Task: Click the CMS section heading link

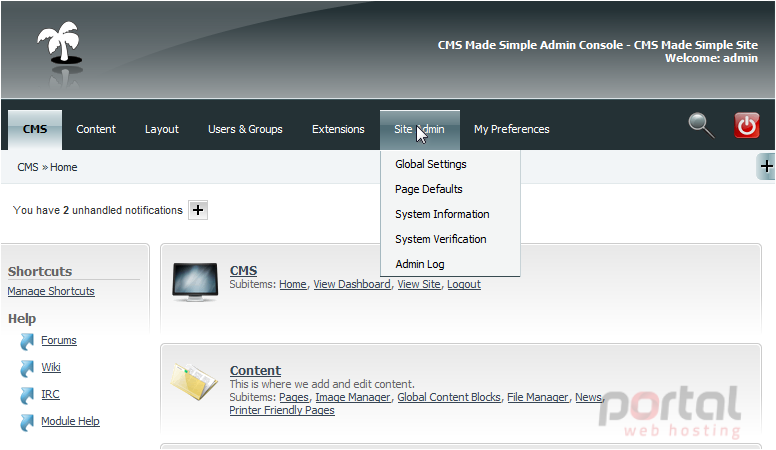Action: pyautogui.click(x=243, y=270)
